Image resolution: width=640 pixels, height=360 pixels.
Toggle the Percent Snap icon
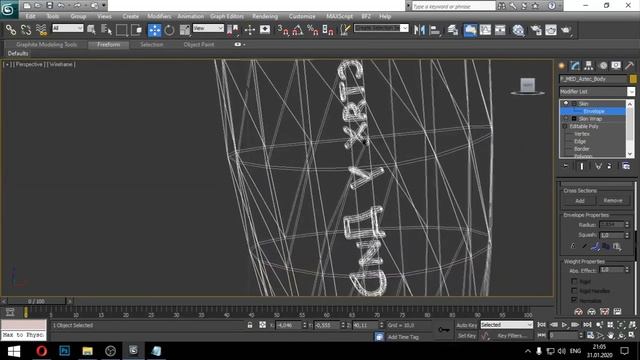point(313,30)
